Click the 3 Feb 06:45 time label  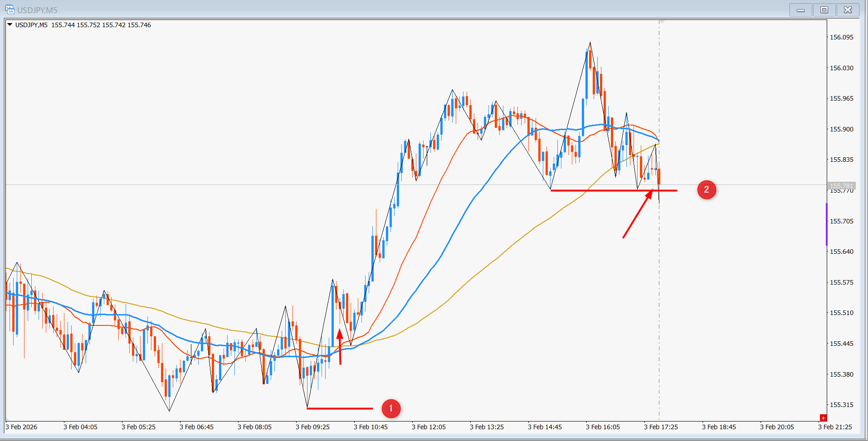[x=196, y=427]
